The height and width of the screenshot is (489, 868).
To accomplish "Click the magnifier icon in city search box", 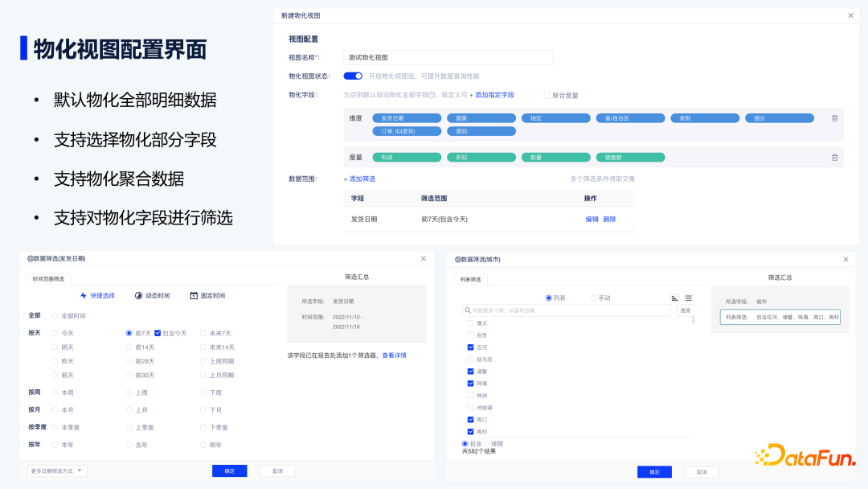I will (x=468, y=310).
